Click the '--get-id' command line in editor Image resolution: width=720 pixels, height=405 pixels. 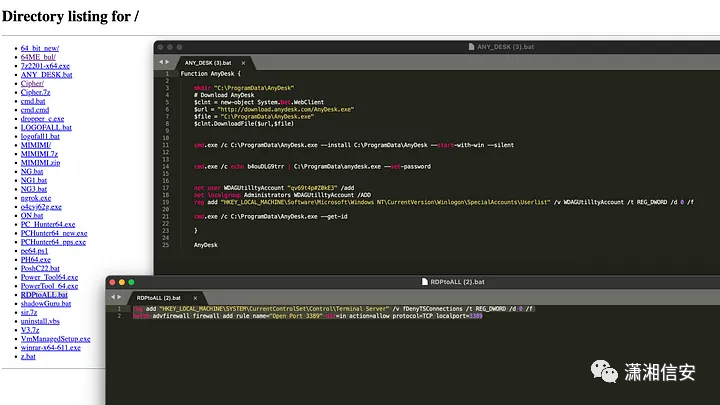[x=270, y=216]
